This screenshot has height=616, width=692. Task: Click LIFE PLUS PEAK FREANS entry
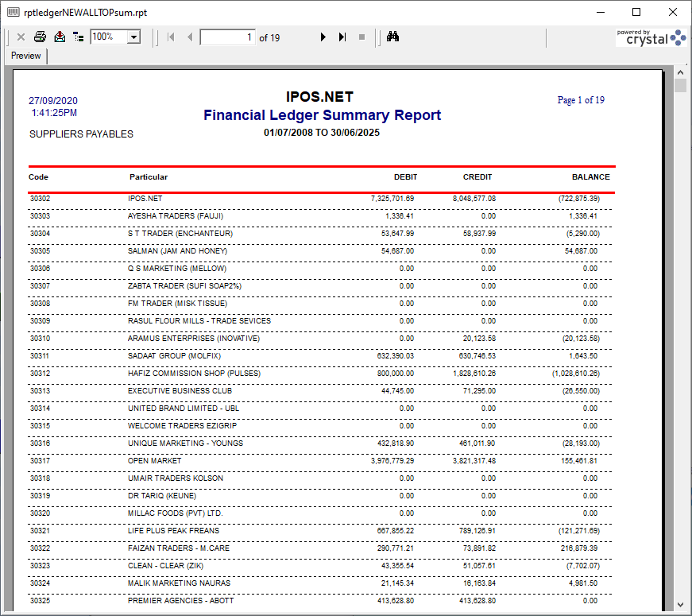click(x=173, y=531)
